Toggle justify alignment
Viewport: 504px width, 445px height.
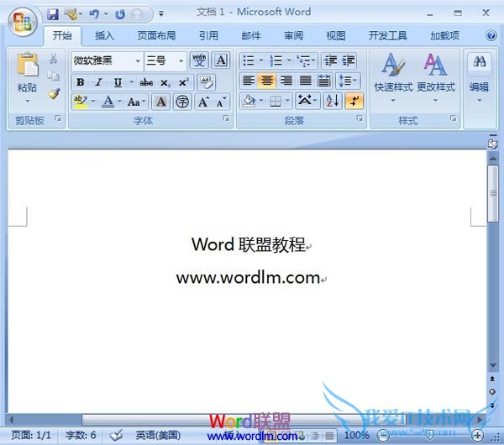point(305,81)
